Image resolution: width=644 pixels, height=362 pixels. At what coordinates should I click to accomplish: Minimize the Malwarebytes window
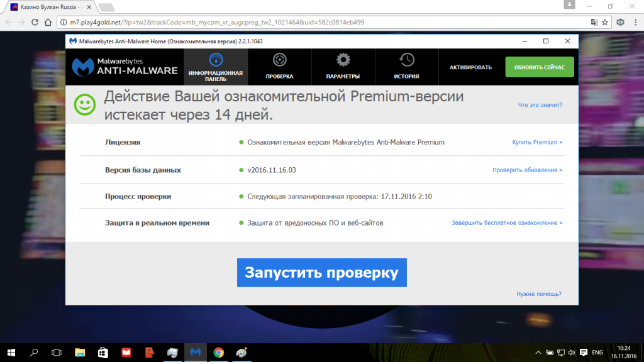[525, 41]
